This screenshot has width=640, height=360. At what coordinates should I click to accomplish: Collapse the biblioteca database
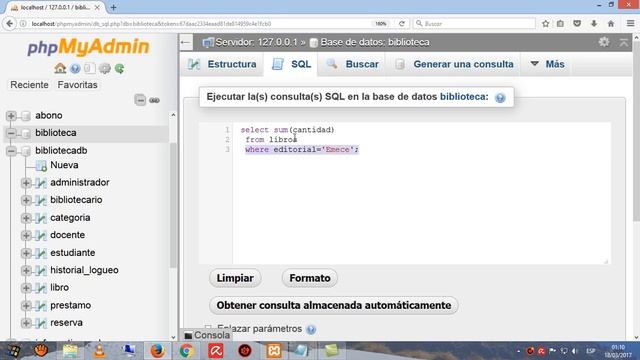click(x=11, y=133)
